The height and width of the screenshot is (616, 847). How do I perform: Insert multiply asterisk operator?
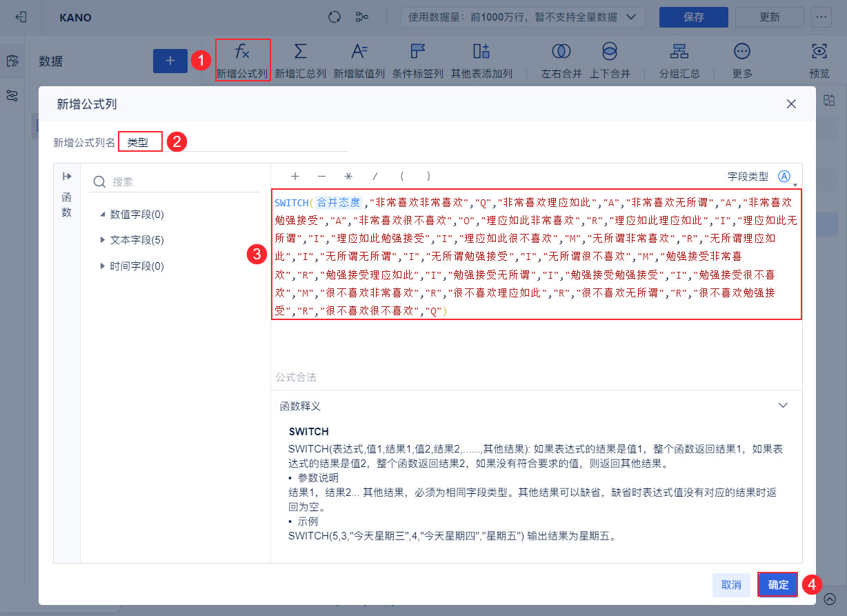(348, 177)
